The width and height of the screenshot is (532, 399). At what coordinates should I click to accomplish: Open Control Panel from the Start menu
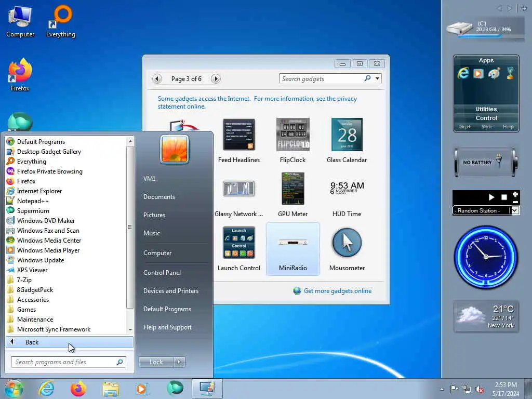pos(162,272)
